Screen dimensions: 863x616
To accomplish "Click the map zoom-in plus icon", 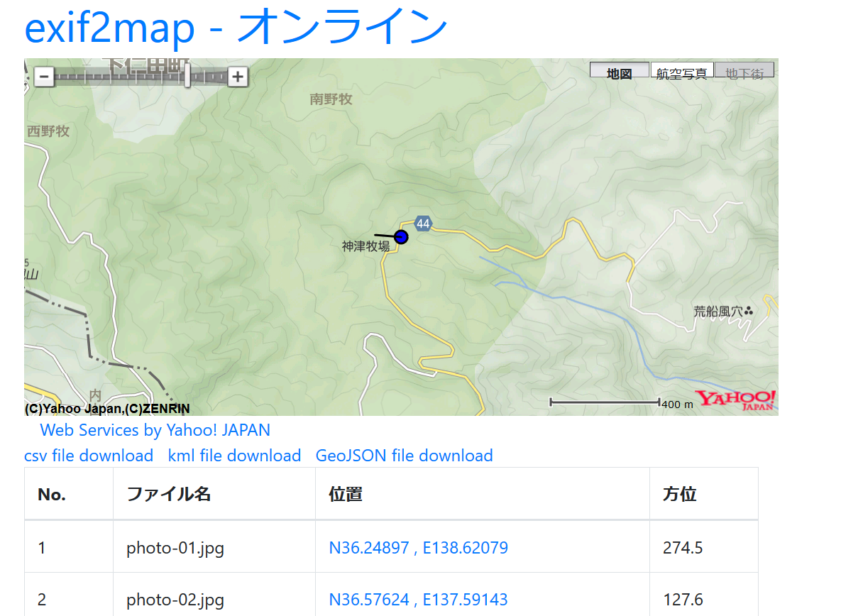I will point(237,76).
